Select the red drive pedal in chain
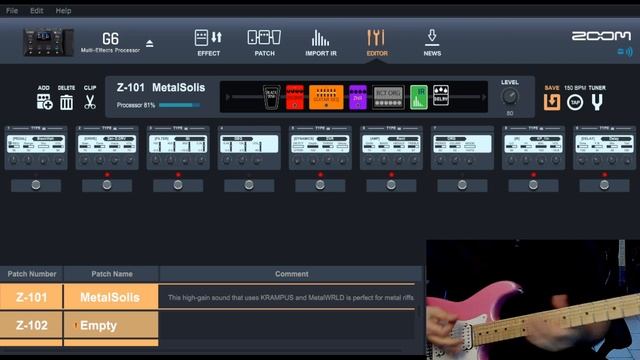Viewport: 640px width, 360px height. point(295,97)
